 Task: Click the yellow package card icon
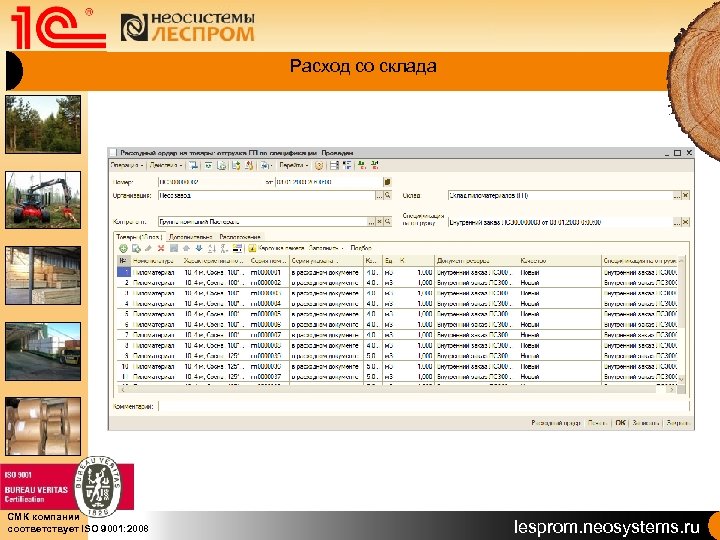[252, 248]
